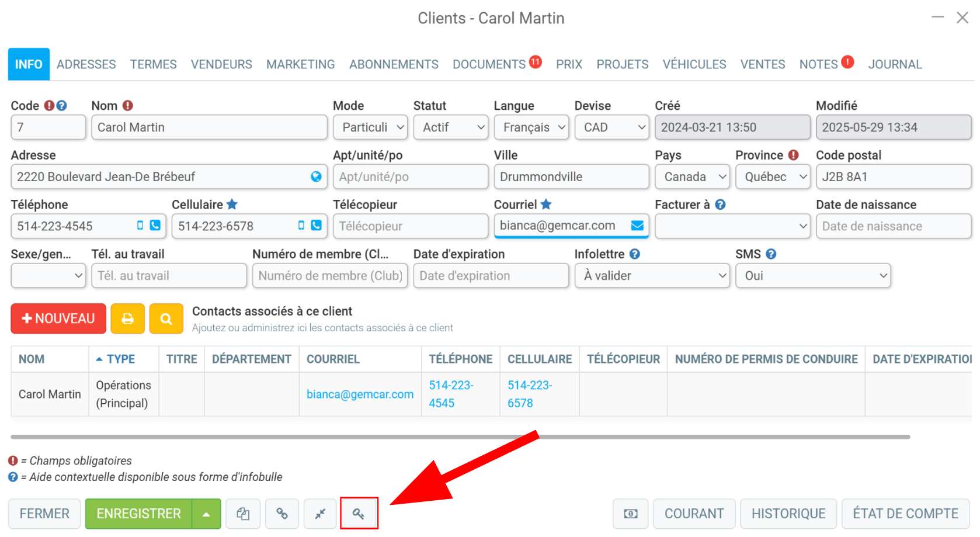This screenshot has height=537, width=980.
Task: Click the Date de naissance input field
Action: (x=894, y=226)
